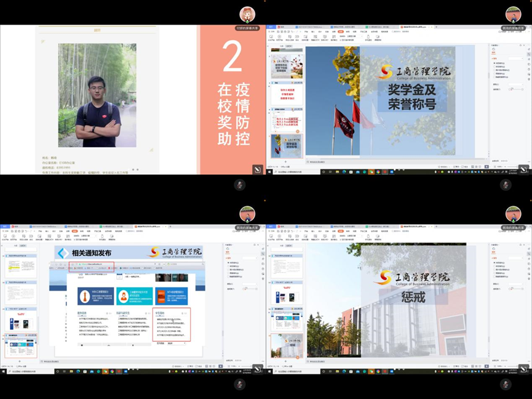Click microphone avatar below the 疫情防控 shared screen
Viewport: 532px width, 399px height.
coord(239,185)
